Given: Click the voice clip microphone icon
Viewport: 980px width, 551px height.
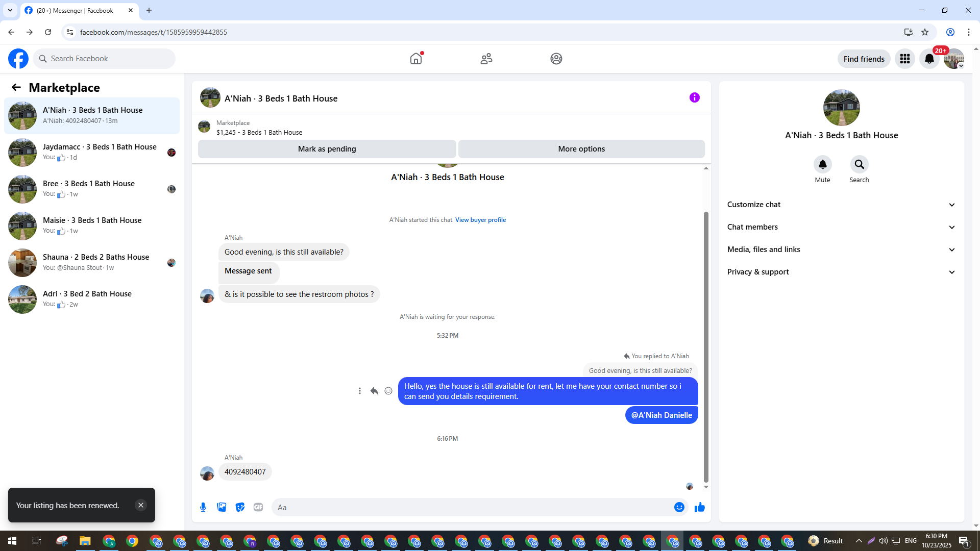Looking at the screenshot, I should coord(203,507).
